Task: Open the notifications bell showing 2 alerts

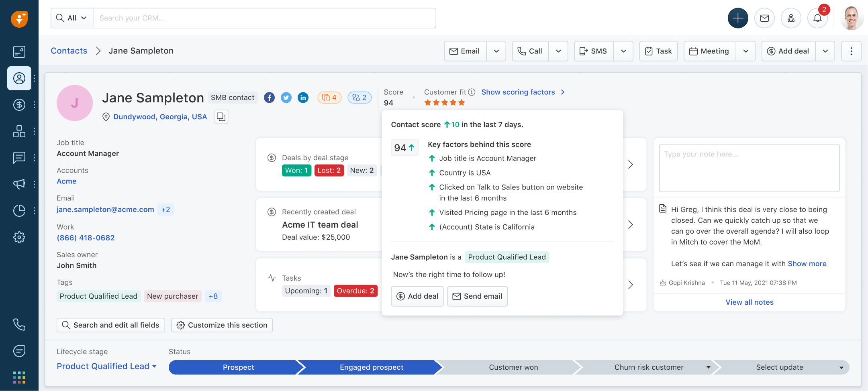Action: coord(817,18)
